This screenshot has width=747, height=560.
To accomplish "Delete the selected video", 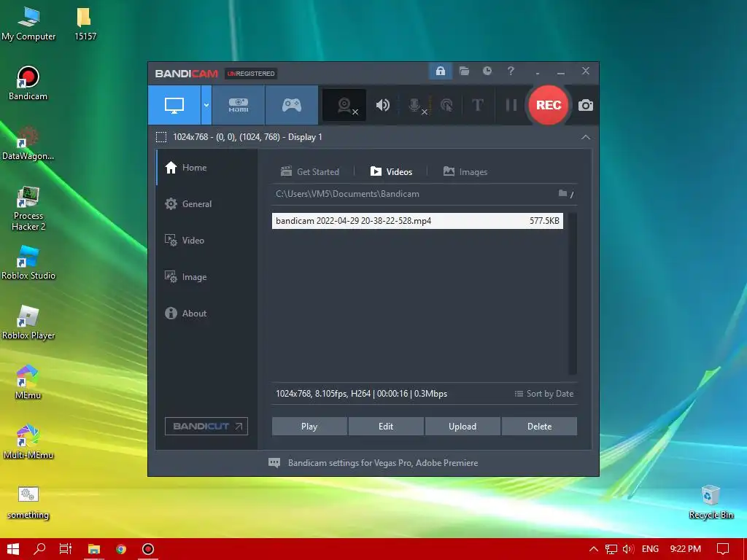I will [539, 426].
